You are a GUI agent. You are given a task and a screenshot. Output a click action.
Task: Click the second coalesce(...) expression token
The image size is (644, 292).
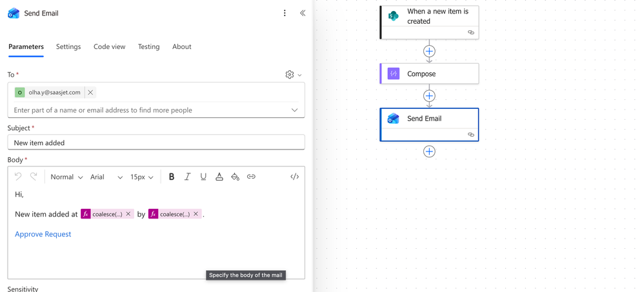tap(175, 214)
